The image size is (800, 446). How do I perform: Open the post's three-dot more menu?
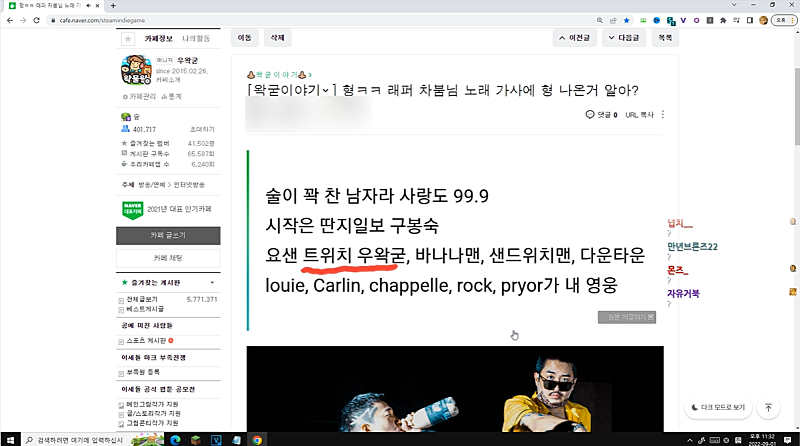tap(664, 115)
